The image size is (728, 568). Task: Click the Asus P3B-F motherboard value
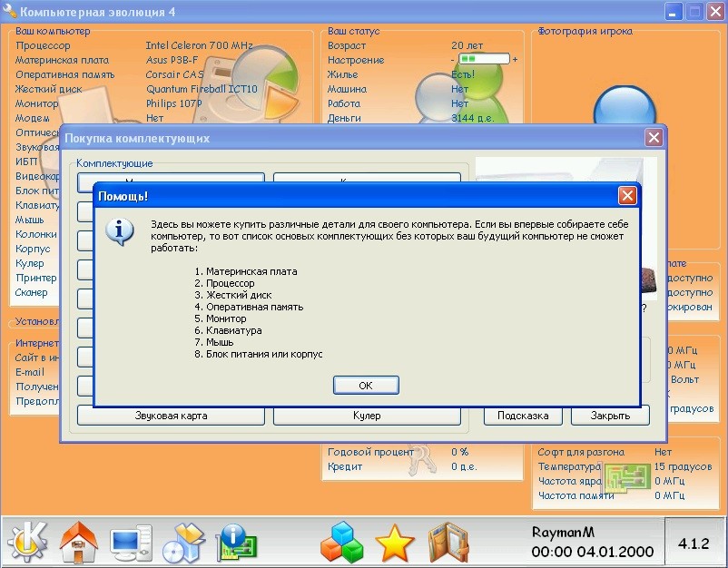pyautogui.click(x=172, y=60)
